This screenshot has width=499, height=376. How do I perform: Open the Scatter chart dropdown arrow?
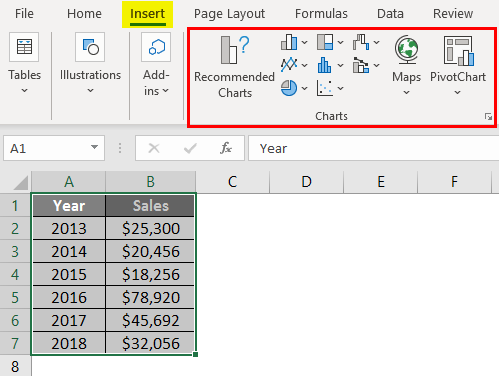coord(340,88)
